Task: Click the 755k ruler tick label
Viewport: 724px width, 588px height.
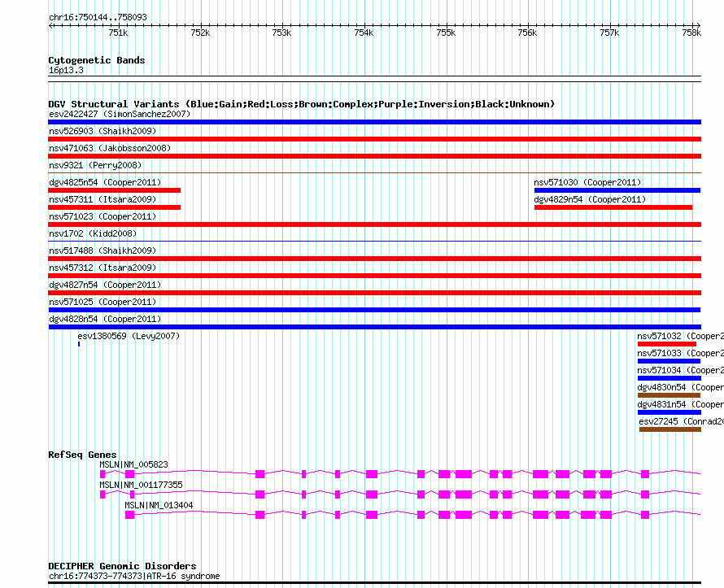Action: coord(446,33)
